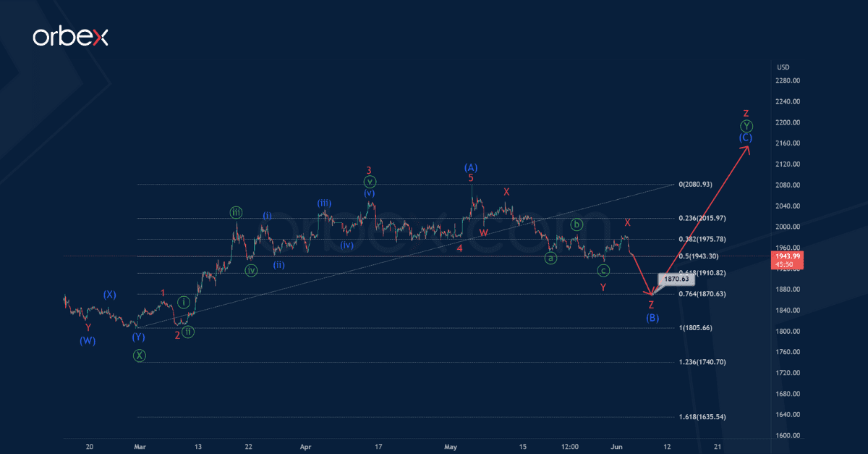Viewport: 868px width, 454px height.
Task: Select the green circled X marker
Action: 139,356
